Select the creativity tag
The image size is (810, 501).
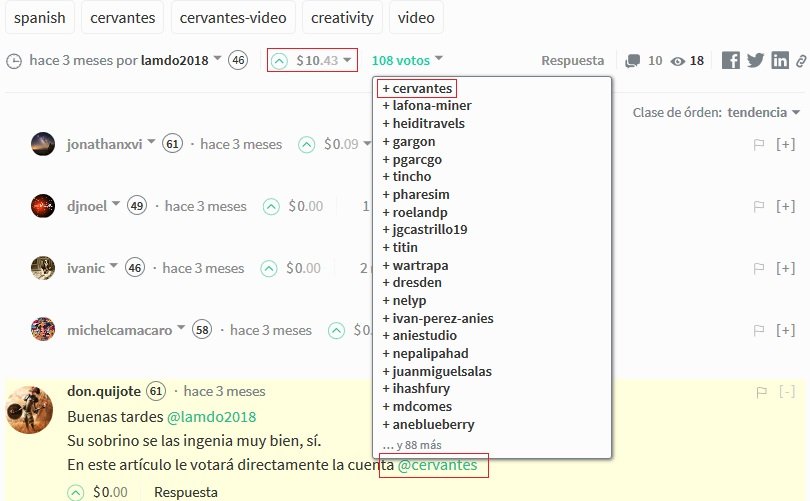342,18
